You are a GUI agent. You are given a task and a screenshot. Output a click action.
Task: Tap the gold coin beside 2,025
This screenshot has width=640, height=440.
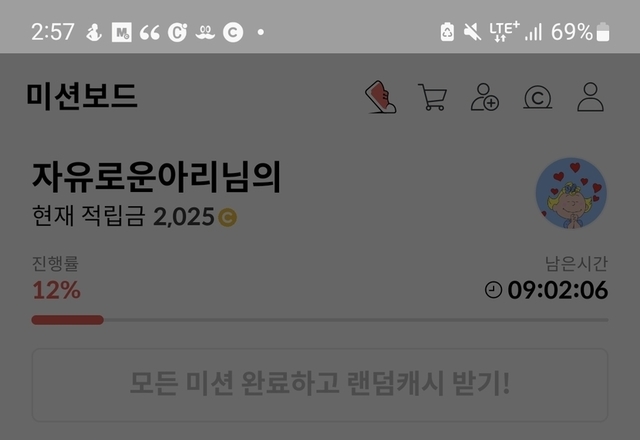pyautogui.click(x=227, y=217)
